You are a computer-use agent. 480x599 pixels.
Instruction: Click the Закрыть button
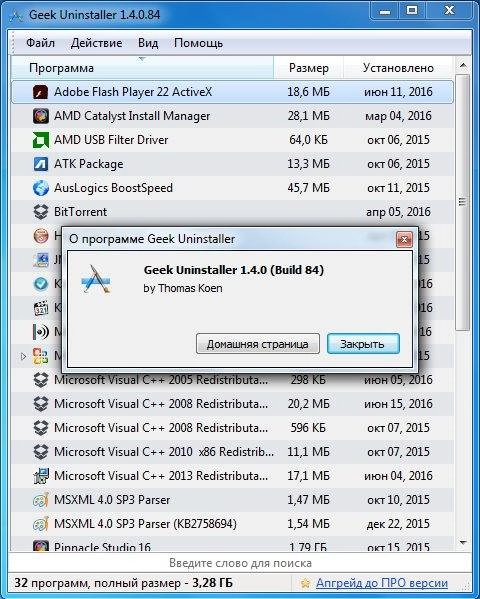(363, 344)
